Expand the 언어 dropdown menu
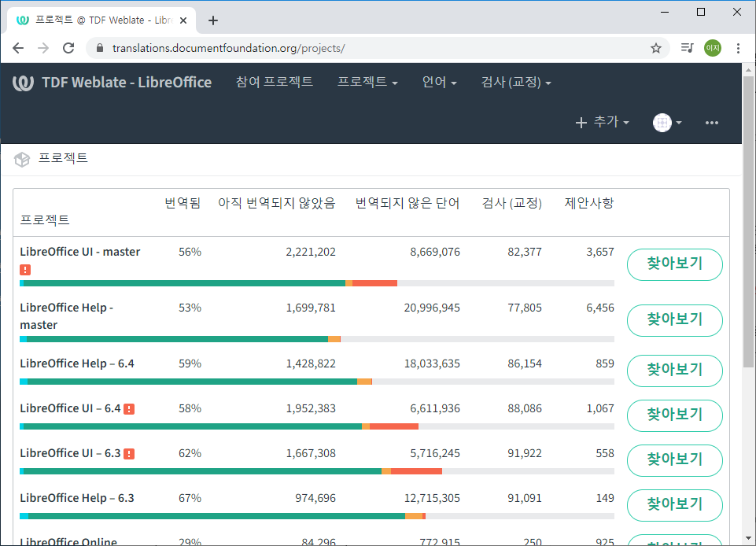The height and width of the screenshot is (546, 756). pyautogui.click(x=439, y=82)
